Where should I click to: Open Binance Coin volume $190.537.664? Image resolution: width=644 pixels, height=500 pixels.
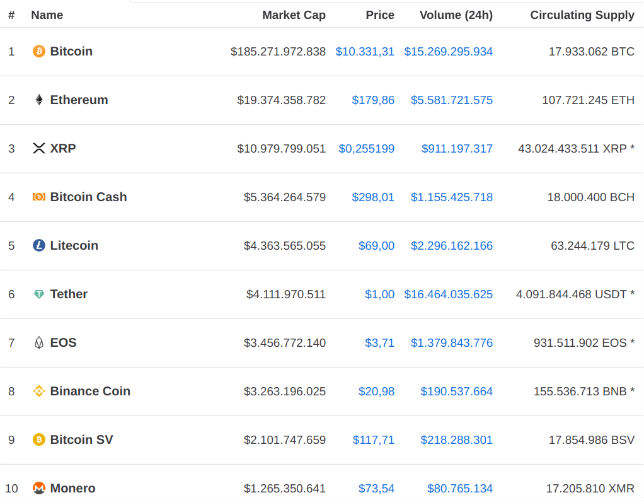(457, 391)
